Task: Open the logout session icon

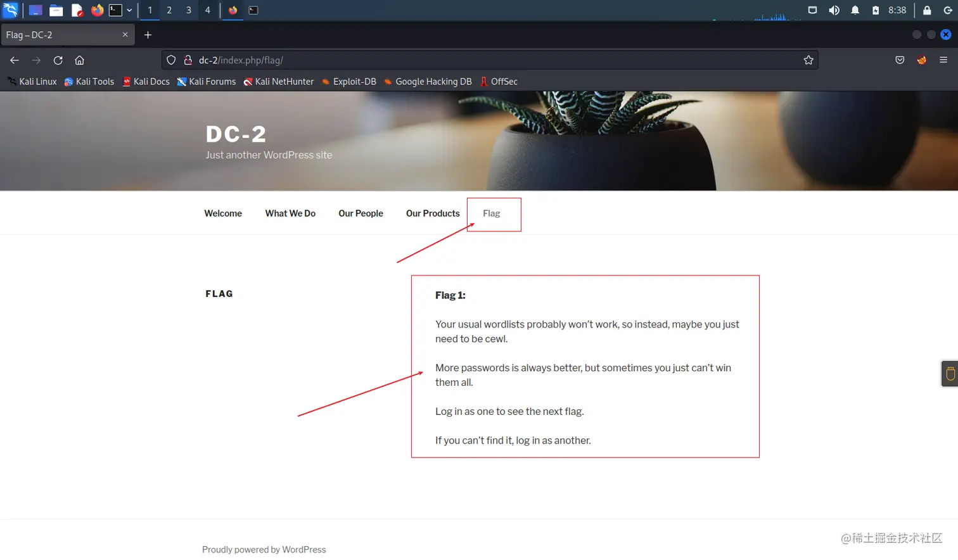Action: coord(947,10)
